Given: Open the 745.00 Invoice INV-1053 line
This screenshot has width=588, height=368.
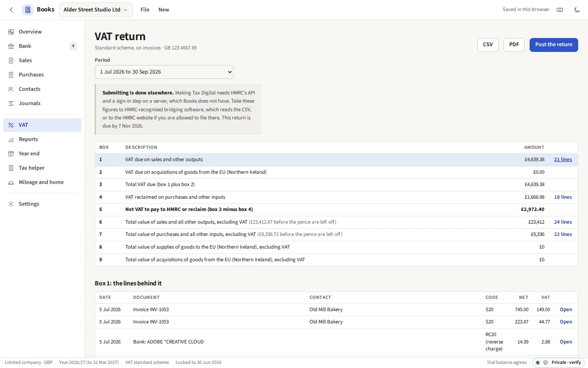Looking at the screenshot, I should click(x=566, y=310).
